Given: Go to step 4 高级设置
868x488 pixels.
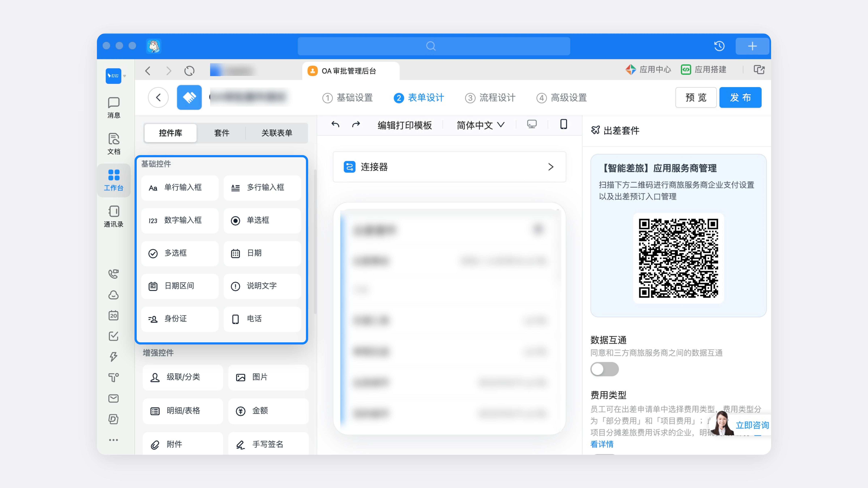Looking at the screenshot, I should (562, 98).
